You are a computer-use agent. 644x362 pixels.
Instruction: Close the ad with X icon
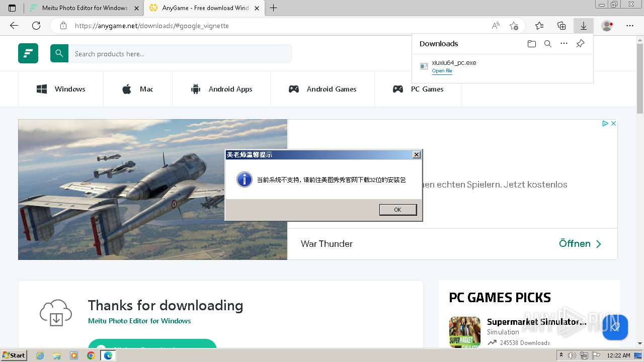coord(613,123)
